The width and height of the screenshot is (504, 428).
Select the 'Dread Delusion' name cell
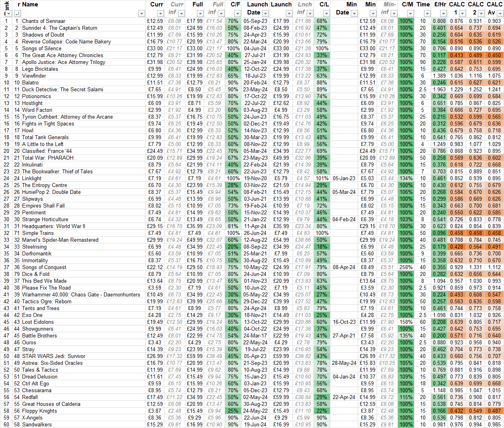[83, 377]
